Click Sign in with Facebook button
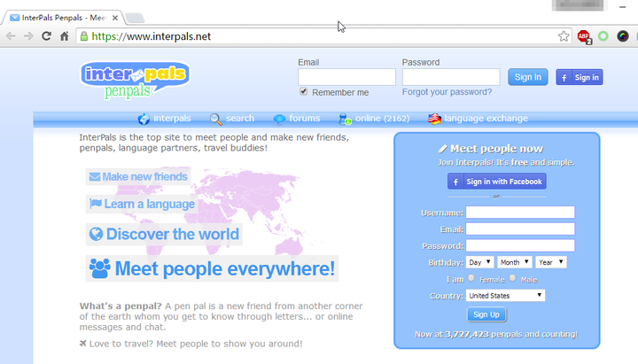 coord(497,182)
